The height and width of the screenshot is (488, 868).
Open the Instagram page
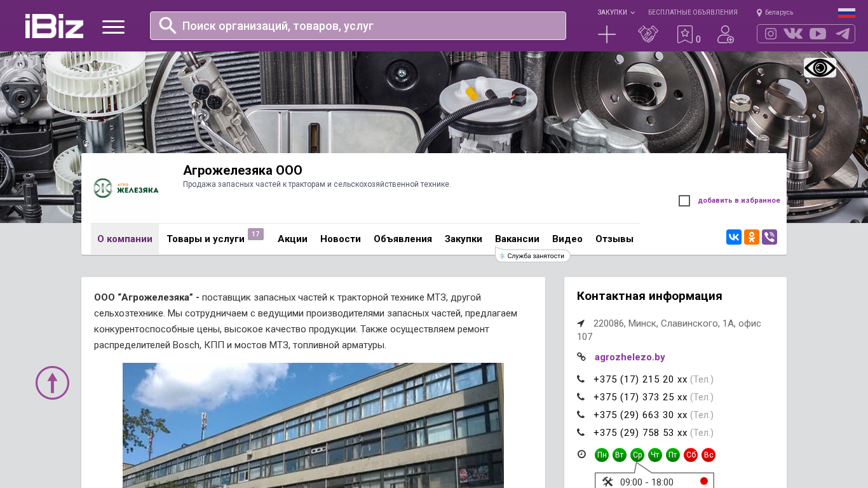(x=771, y=34)
